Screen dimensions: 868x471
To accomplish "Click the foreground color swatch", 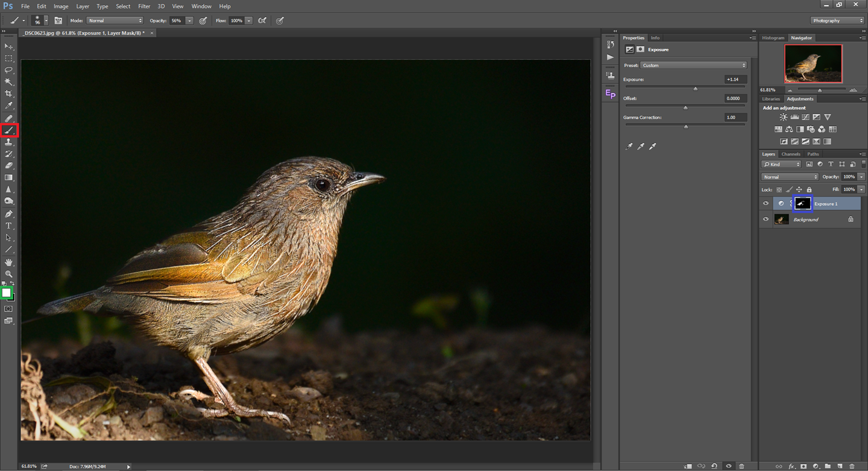I will [6, 293].
